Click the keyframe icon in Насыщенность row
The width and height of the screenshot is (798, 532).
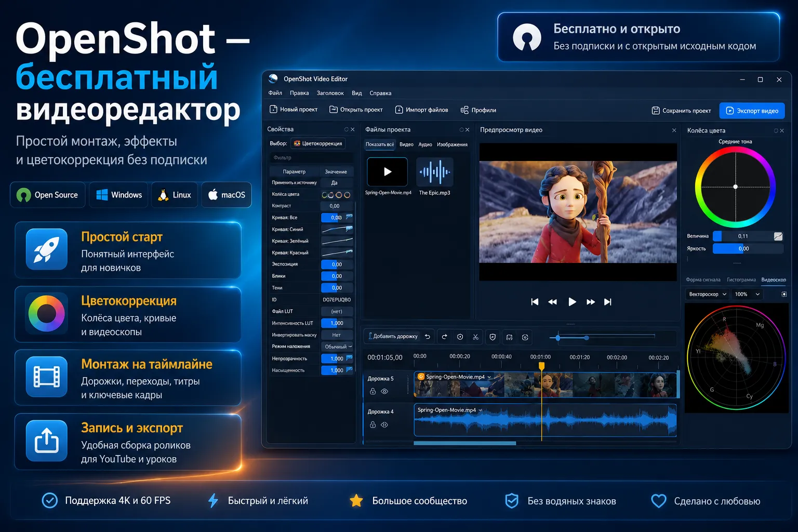[x=349, y=369]
